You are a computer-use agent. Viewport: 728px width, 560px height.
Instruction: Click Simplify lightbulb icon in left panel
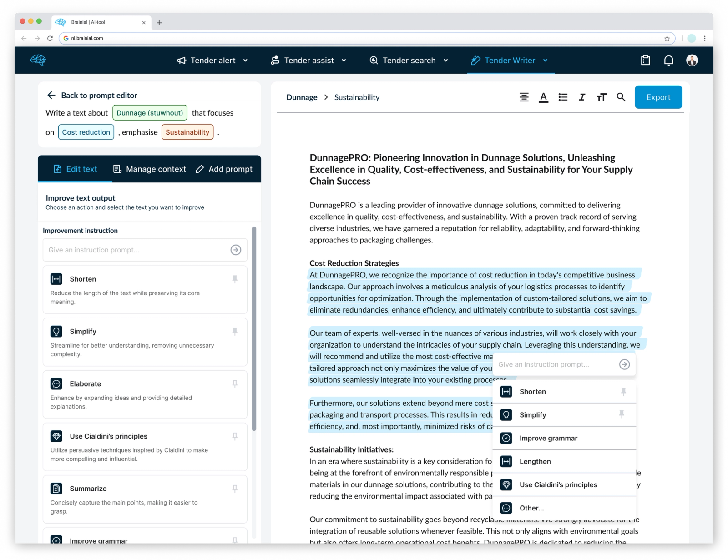pos(56,331)
